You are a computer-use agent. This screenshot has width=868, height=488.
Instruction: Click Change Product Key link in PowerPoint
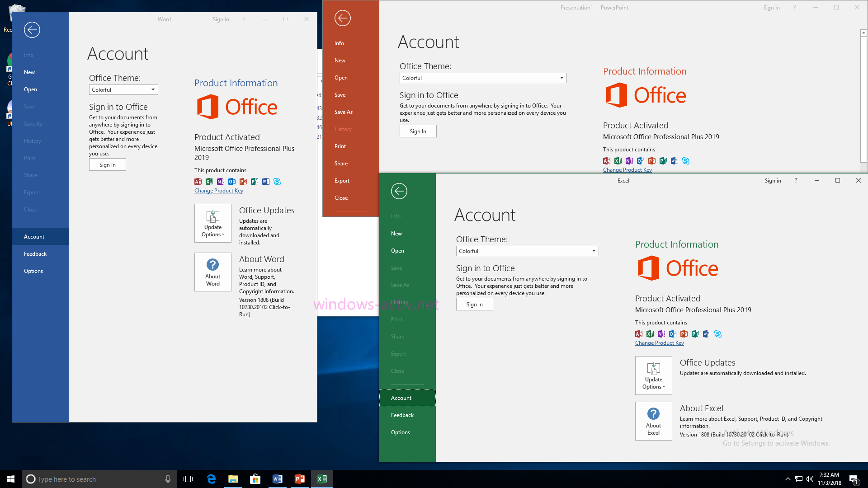(627, 170)
